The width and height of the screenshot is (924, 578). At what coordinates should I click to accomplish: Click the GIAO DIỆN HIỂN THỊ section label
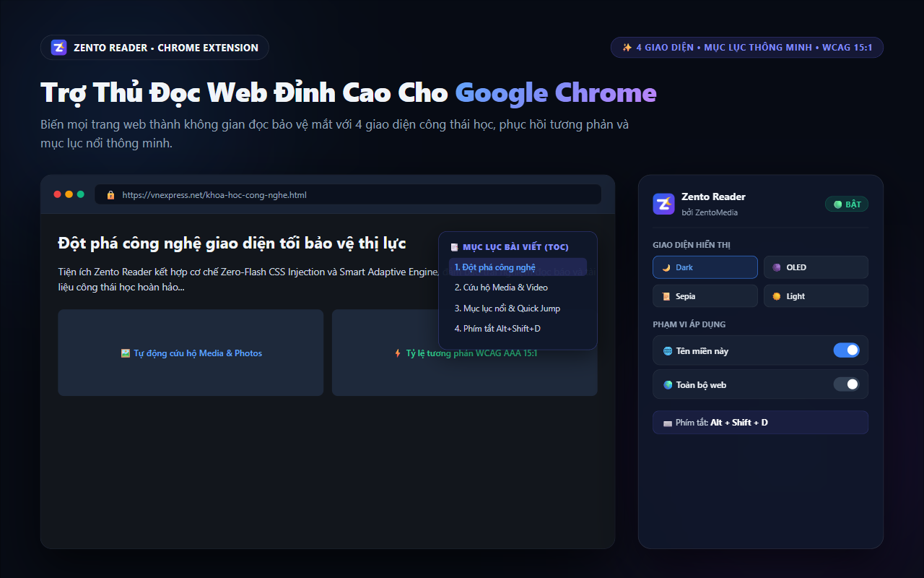click(692, 245)
